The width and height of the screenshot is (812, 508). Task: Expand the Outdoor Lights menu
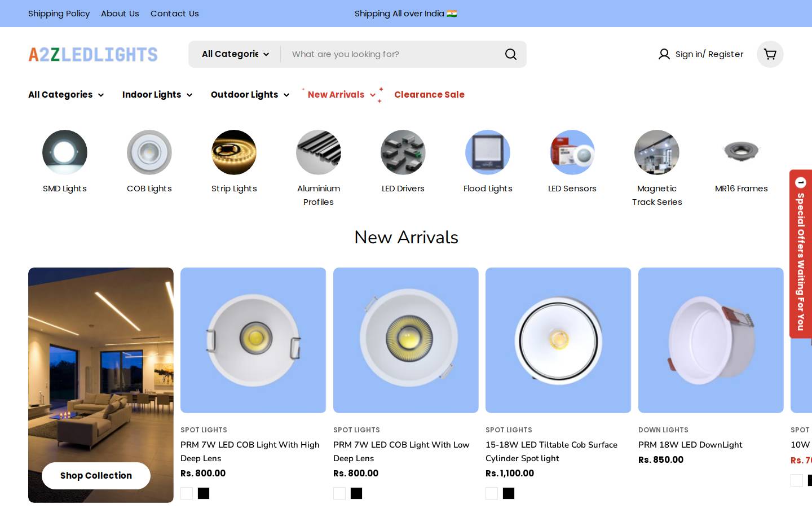point(250,95)
